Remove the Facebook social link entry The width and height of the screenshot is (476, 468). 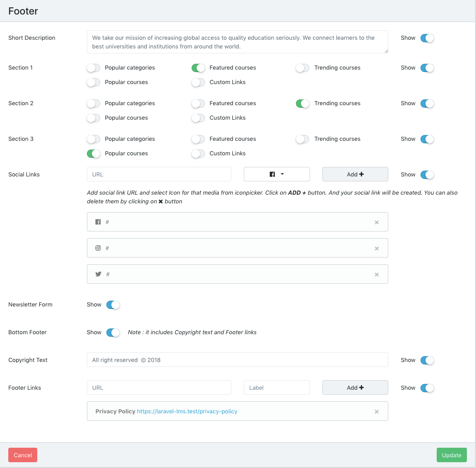(x=377, y=222)
